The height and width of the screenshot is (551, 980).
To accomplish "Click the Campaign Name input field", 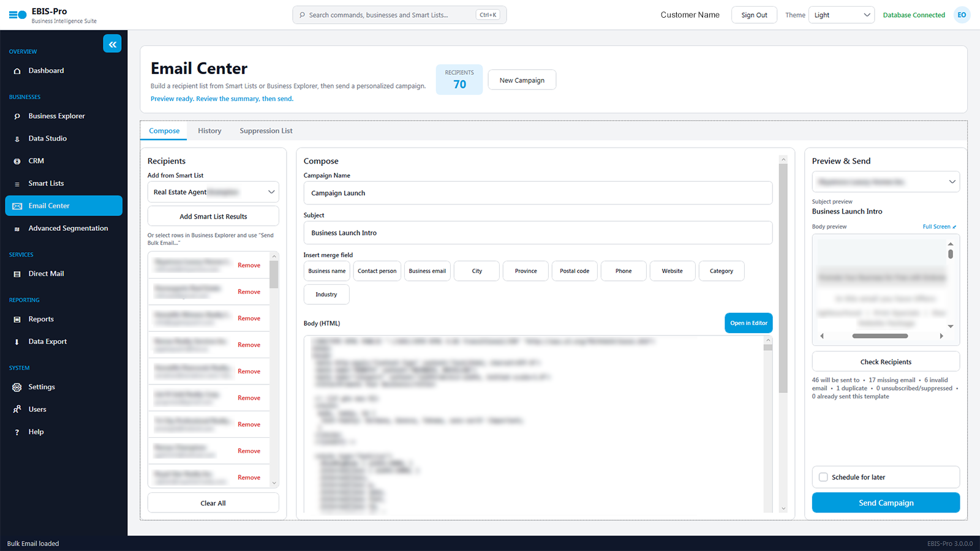I will pyautogui.click(x=538, y=193).
